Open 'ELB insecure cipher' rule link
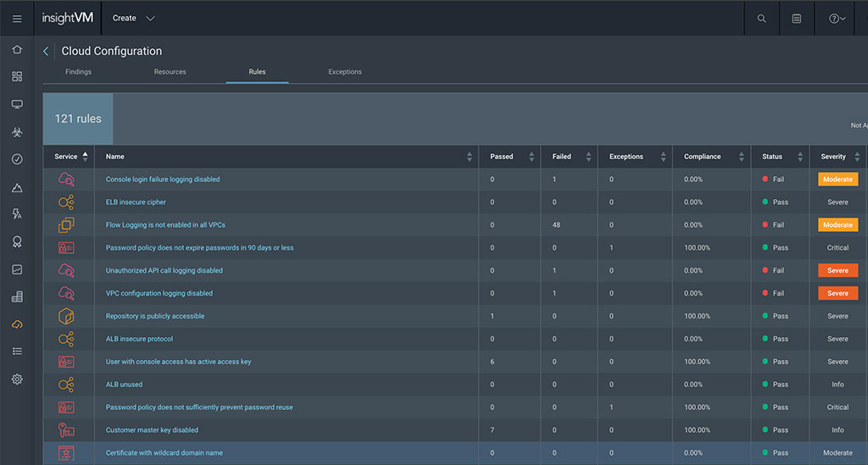 tap(136, 202)
